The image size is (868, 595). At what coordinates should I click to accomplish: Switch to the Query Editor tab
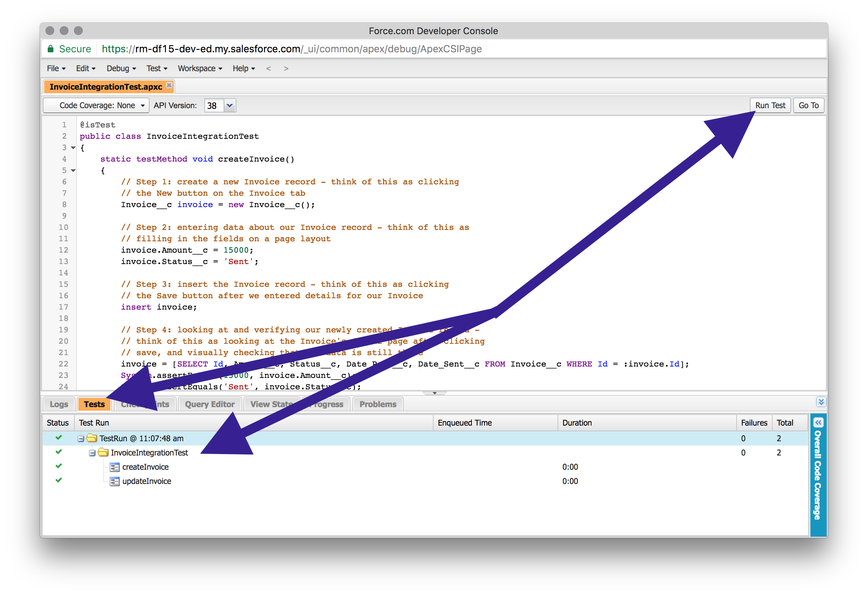210,404
